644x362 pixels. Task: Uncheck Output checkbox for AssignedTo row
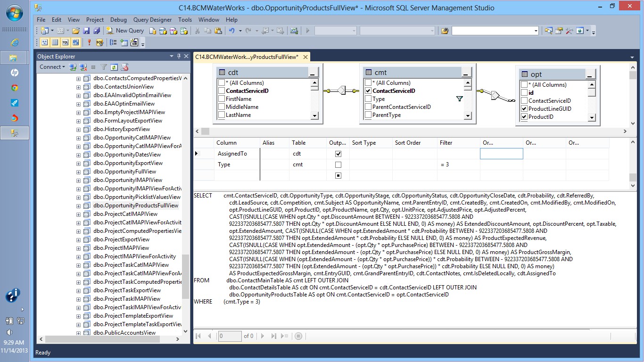point(338,154)
